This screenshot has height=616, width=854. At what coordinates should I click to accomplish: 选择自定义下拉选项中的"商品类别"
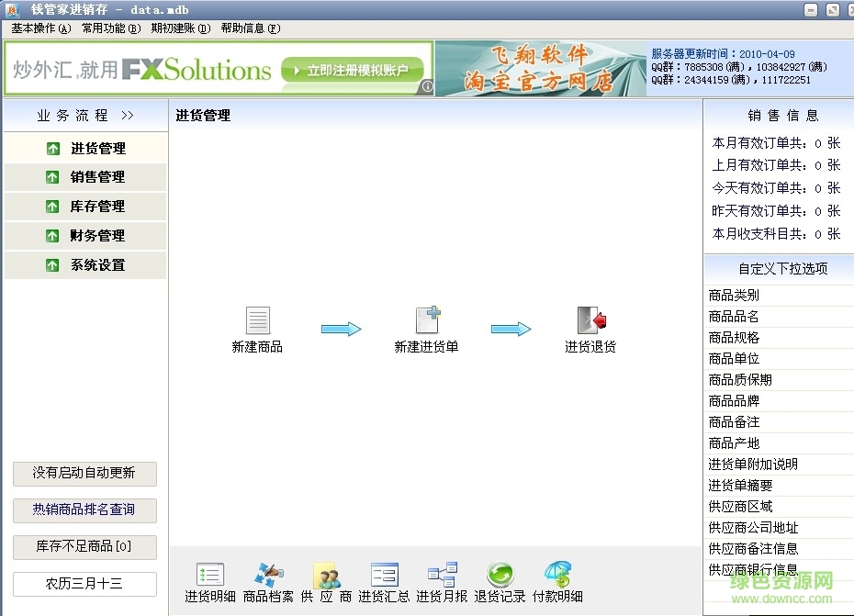tap(778, 295)
